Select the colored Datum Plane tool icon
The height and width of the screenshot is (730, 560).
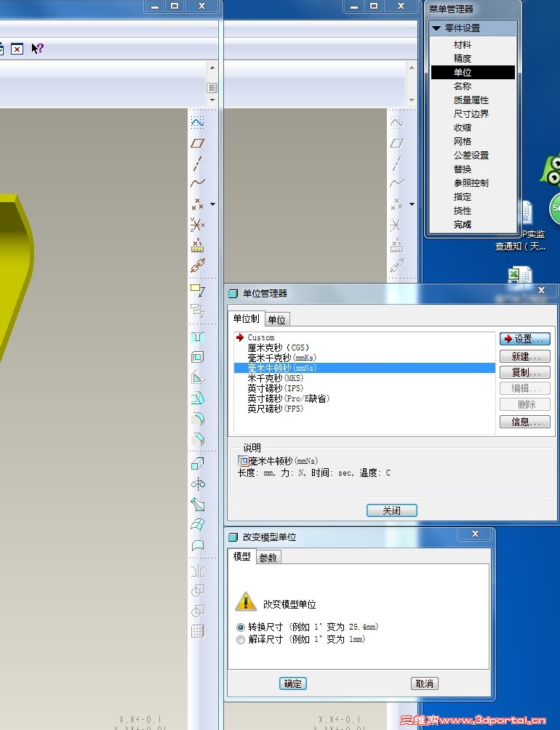click(x=197, y=143)
